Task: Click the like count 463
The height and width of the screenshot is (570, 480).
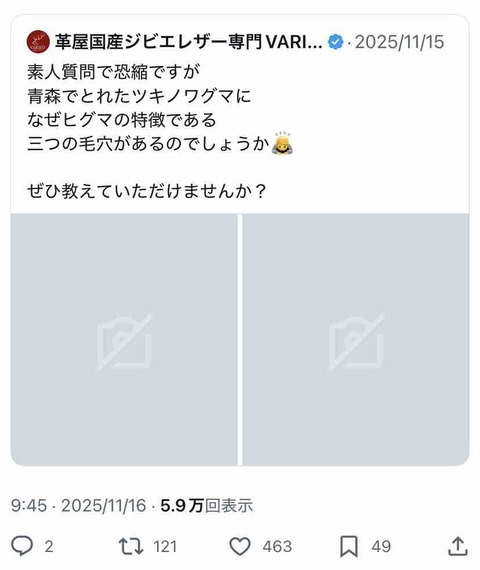Action: pyautogui.click(x=277, y=546)
